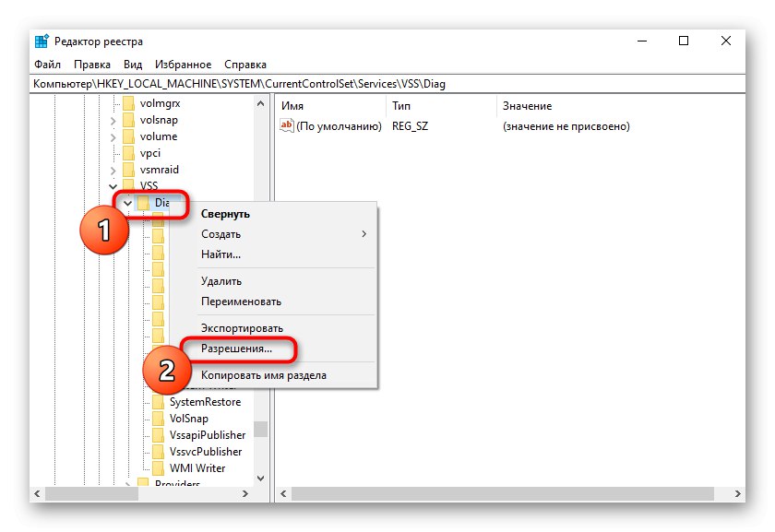Collapse the VSS tree node
Viewport: 775px width, 532px height.
click(113, 186)
